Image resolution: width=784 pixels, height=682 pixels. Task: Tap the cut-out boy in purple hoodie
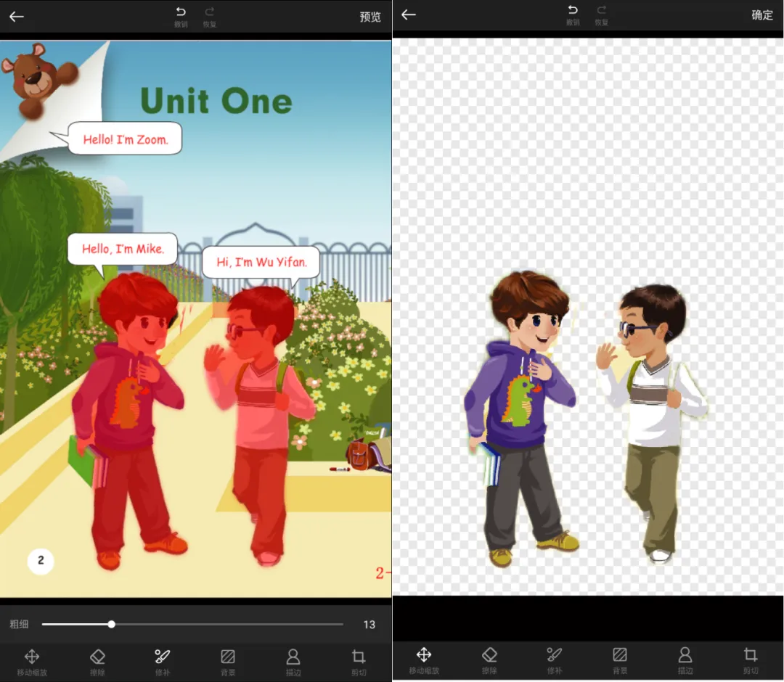click(x=520, y=417)
